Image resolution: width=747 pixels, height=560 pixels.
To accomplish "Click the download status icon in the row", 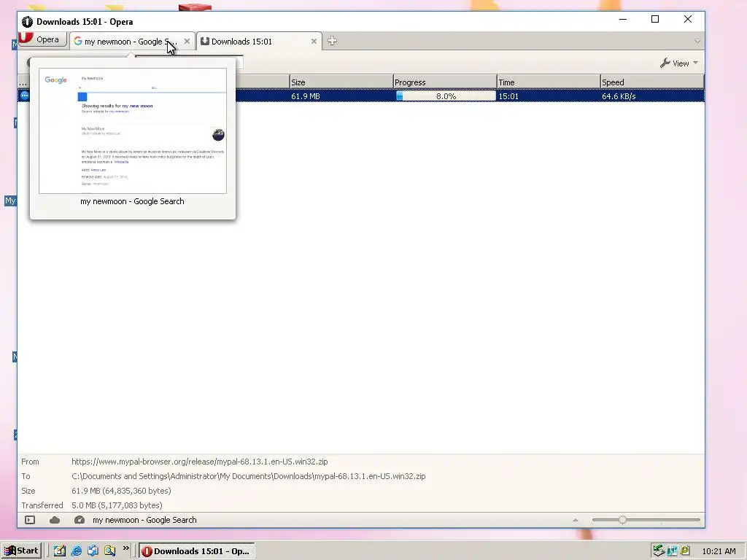I will coord(24,96).
